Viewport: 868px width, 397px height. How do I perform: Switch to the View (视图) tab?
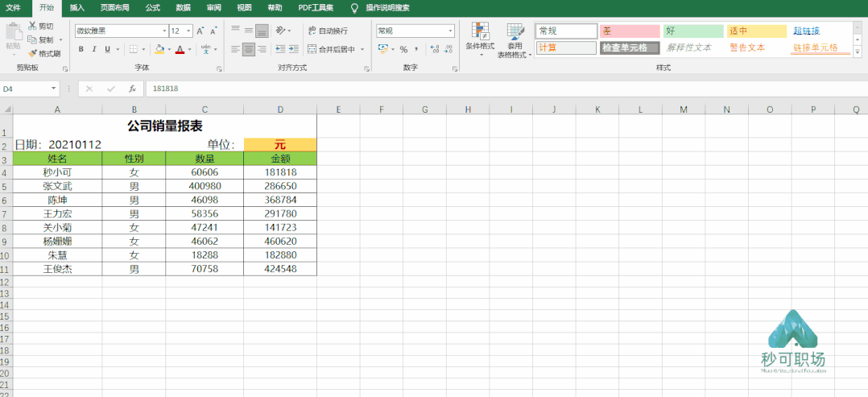pos(243,8)
